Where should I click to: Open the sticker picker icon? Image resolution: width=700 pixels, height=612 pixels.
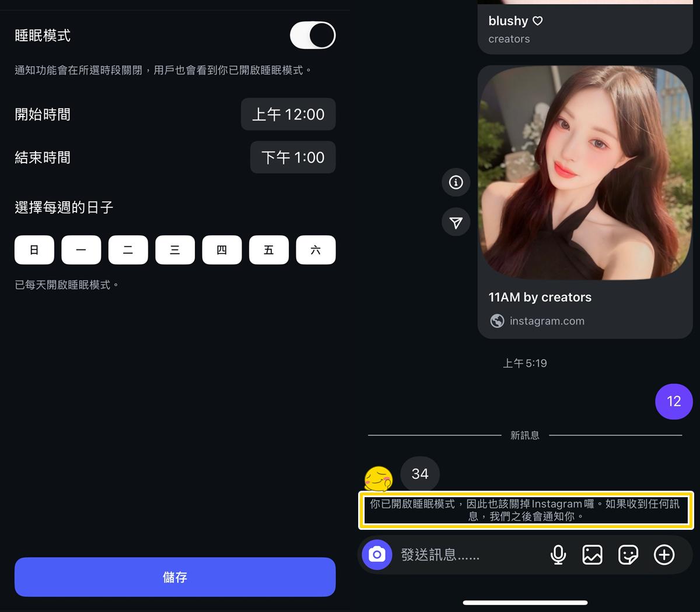point(628,555)
